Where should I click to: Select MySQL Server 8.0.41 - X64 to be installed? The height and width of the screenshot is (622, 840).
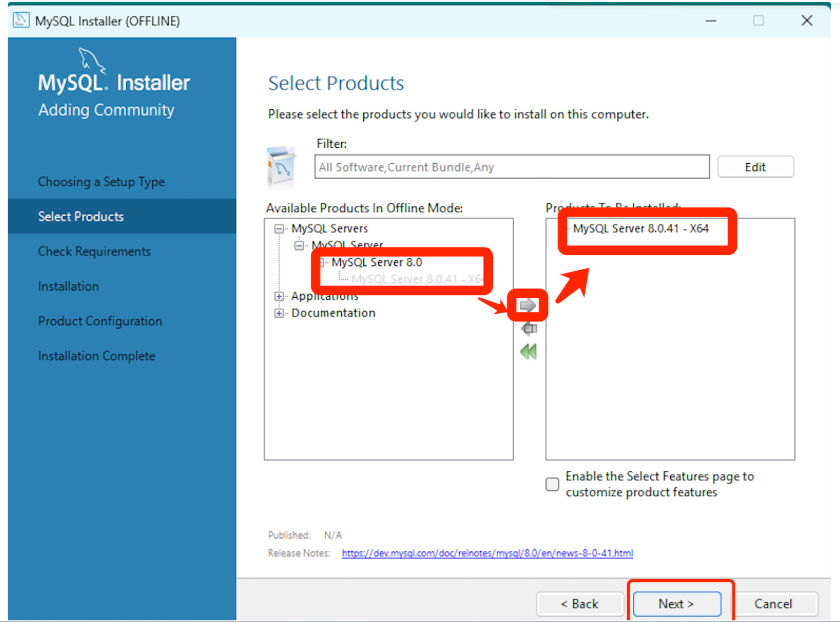[x=640, y=228]
